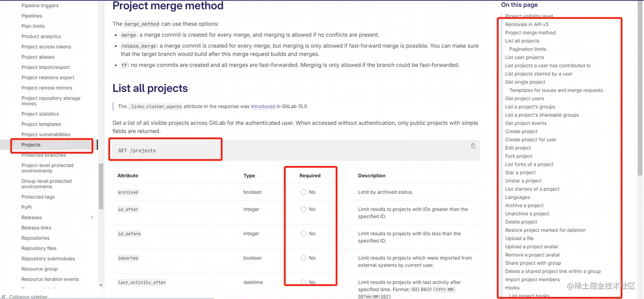Click the circle icon in id_after row
644x299 pixels.
pos(303,209)
